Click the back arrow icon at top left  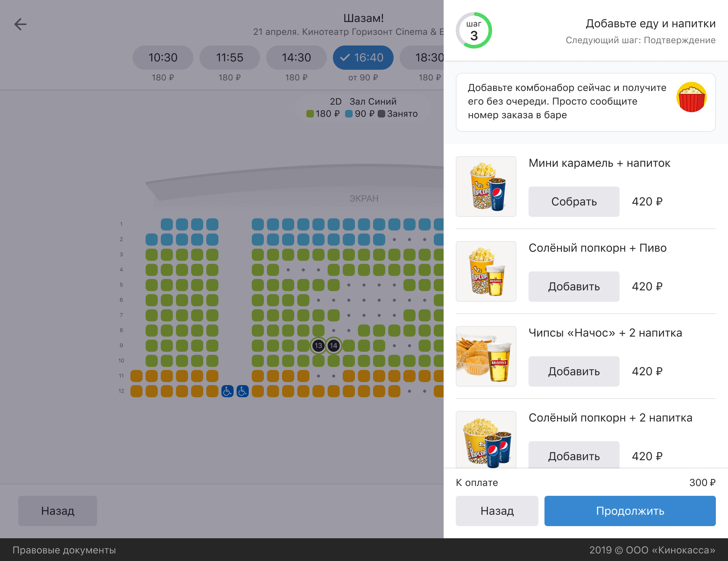[x=20, y=24]
